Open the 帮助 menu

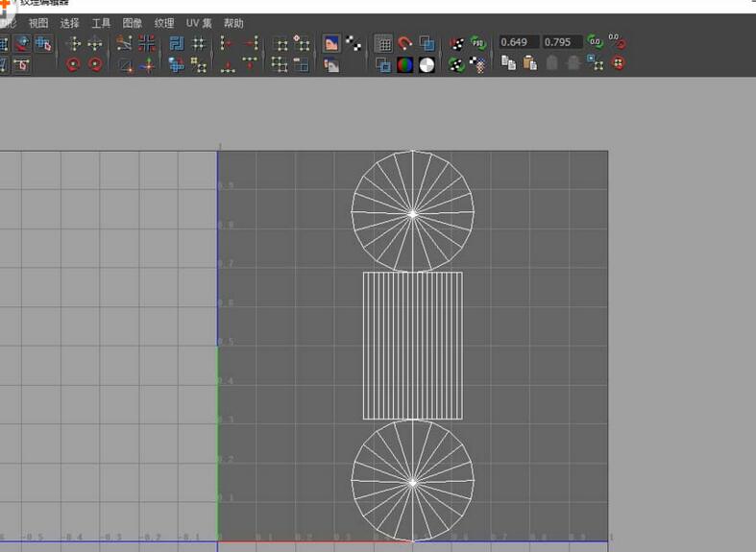233,23
